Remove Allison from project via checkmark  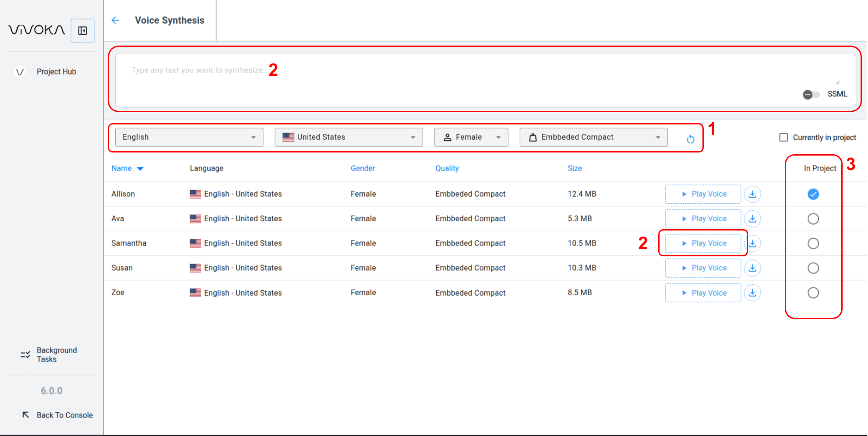813,194
